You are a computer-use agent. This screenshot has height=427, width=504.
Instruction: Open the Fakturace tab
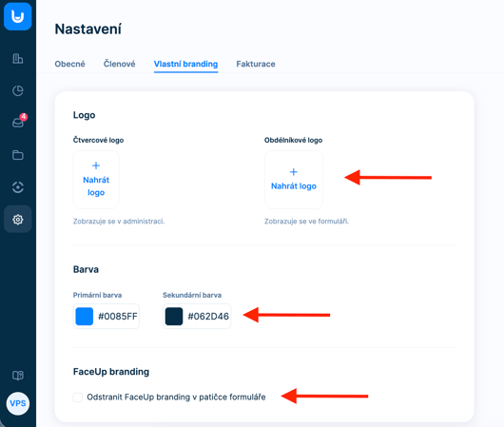click(x=256, y=64)
